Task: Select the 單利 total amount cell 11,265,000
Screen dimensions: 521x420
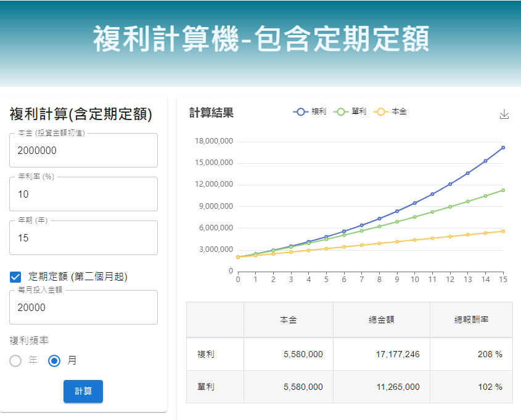Action: 397,387
